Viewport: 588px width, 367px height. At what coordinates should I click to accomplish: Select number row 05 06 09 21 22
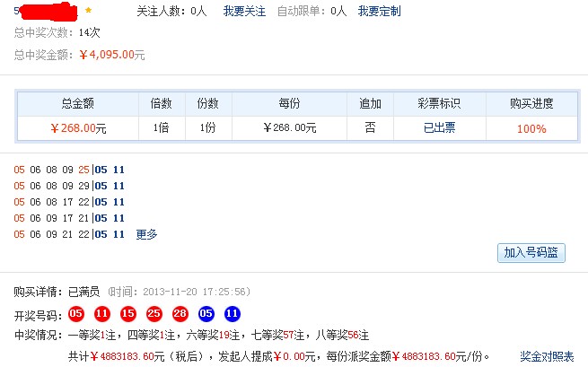click(69, 234)
